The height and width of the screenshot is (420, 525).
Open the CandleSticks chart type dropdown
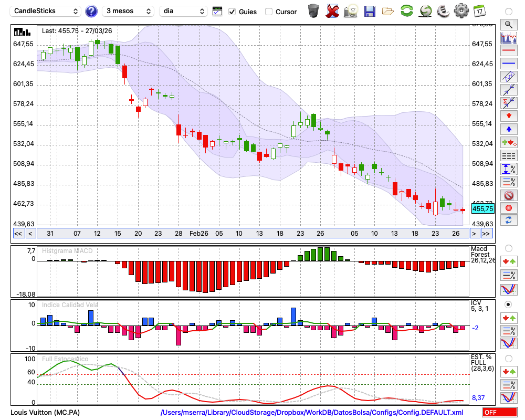(x=46, y=11)
